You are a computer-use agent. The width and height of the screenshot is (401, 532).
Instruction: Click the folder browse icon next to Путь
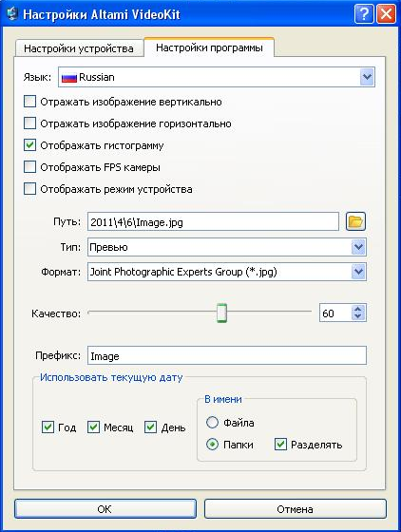(x=355, y=221)
